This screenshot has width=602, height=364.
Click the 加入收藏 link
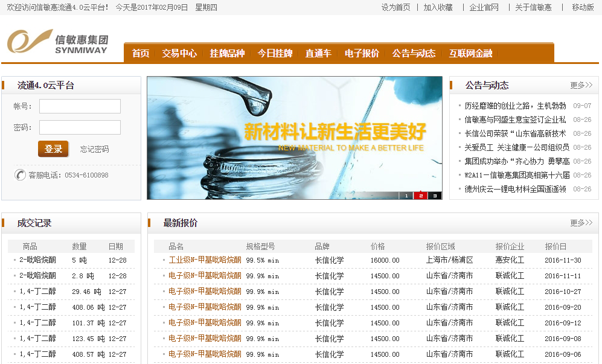point(438,7)
